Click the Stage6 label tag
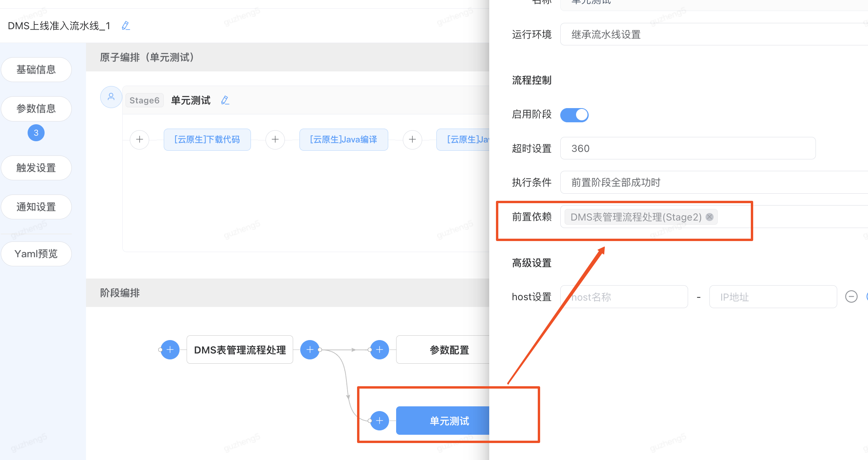 [x=144, y=100]
